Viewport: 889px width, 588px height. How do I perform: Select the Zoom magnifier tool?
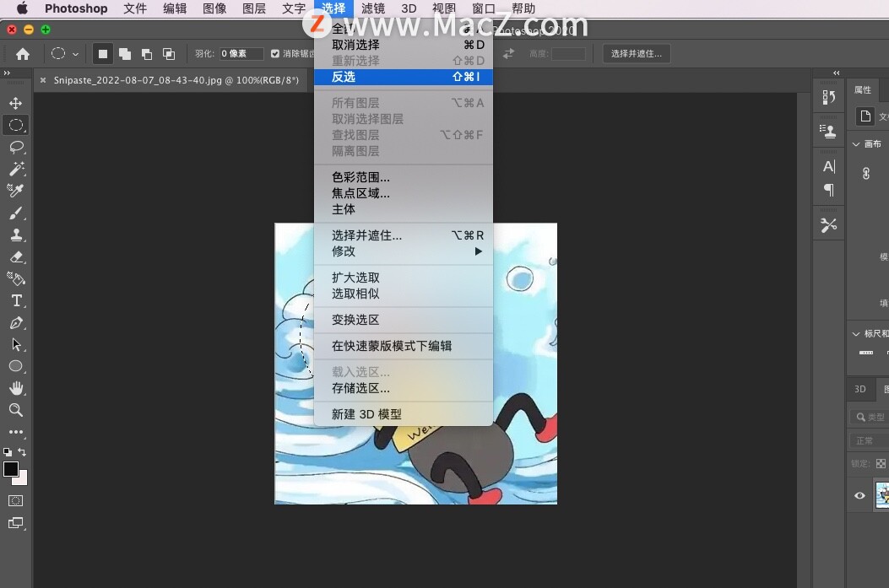pos(16,410)
